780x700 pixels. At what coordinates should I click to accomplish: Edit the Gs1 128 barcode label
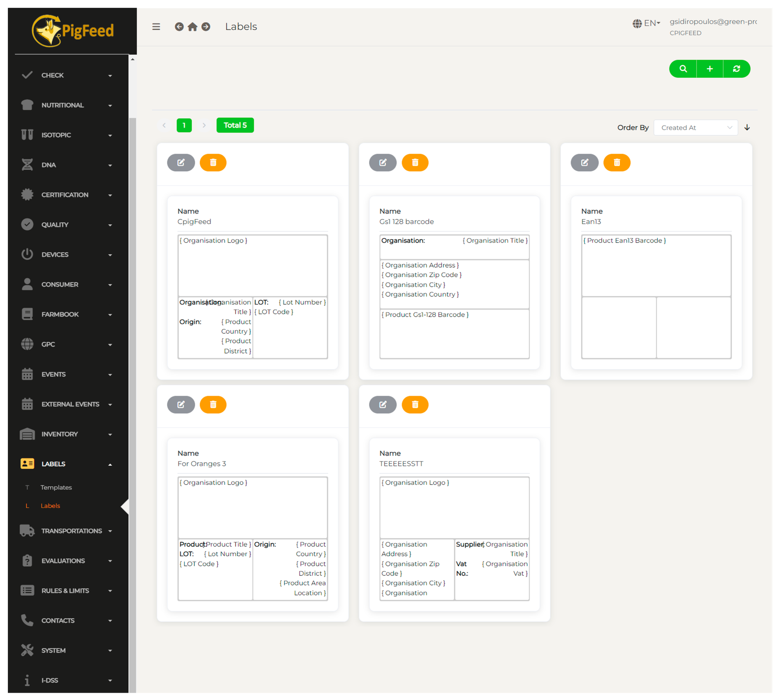[x=383, y=163]
